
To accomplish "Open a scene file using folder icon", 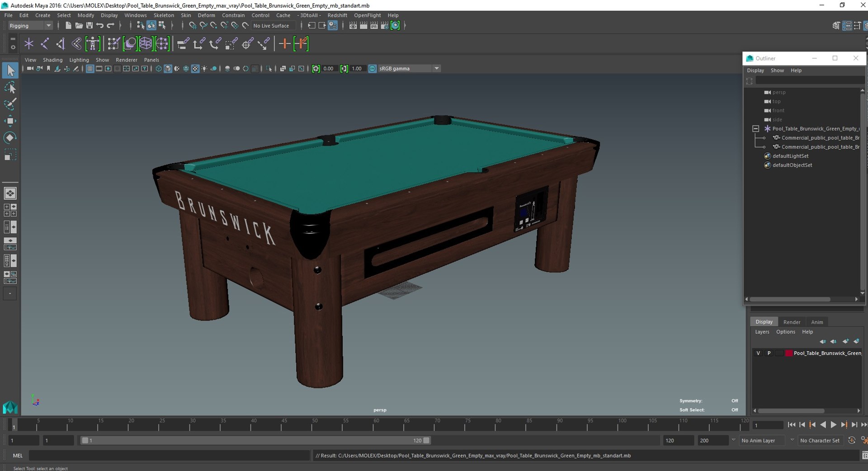I will (x=79, y=26).
